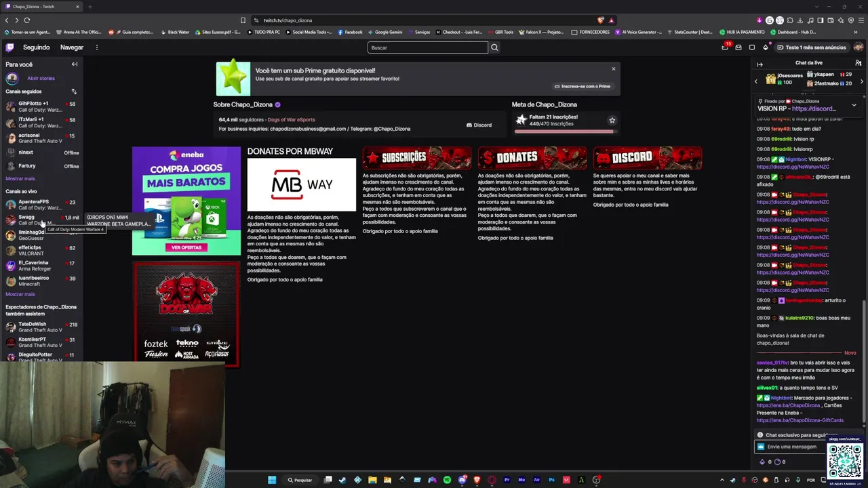Favorite the channel goal with star icon
Viewport: 868px width, 488px height.
[x=612, y=120]
